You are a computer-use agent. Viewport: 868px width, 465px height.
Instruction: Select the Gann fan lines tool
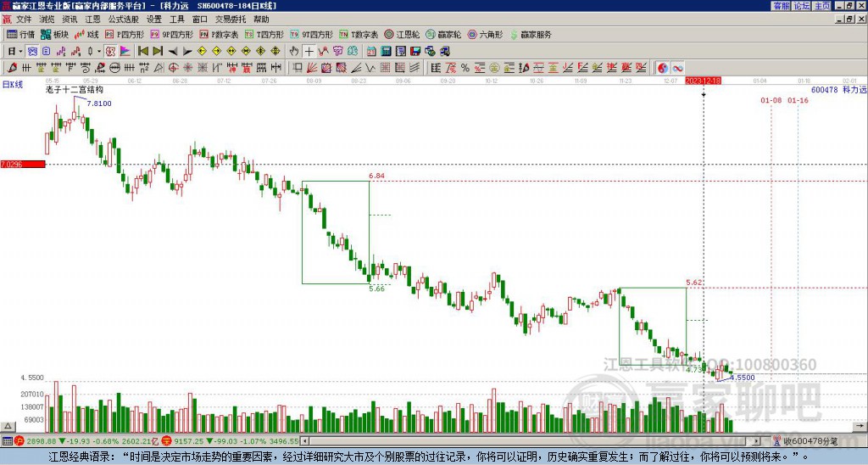312,68
